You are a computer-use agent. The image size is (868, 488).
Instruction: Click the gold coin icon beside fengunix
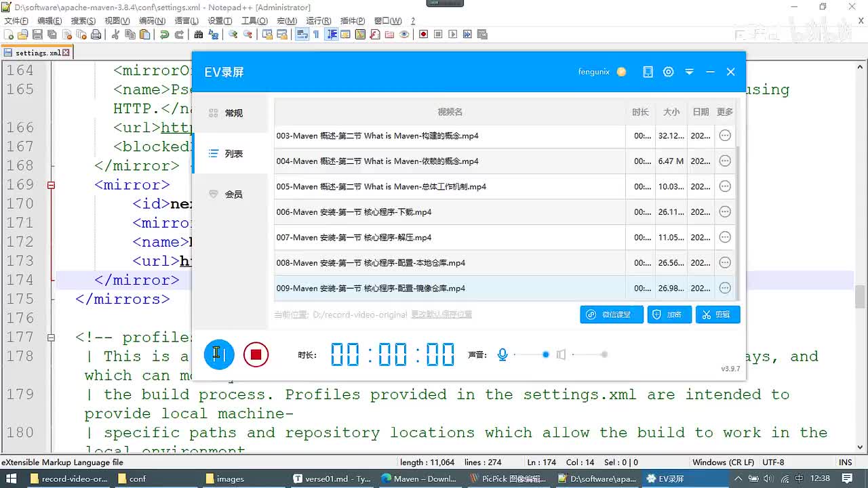622,72
